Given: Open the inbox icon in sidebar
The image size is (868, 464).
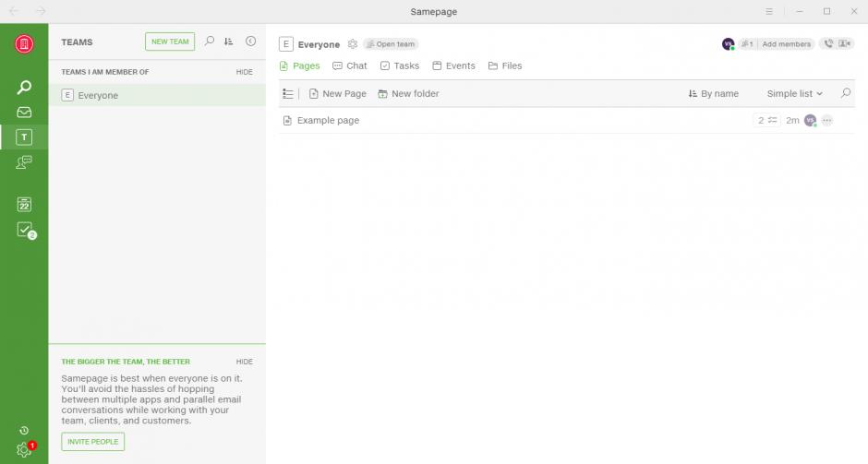Looking at the screenshot, I should click(x=24, y=113).
